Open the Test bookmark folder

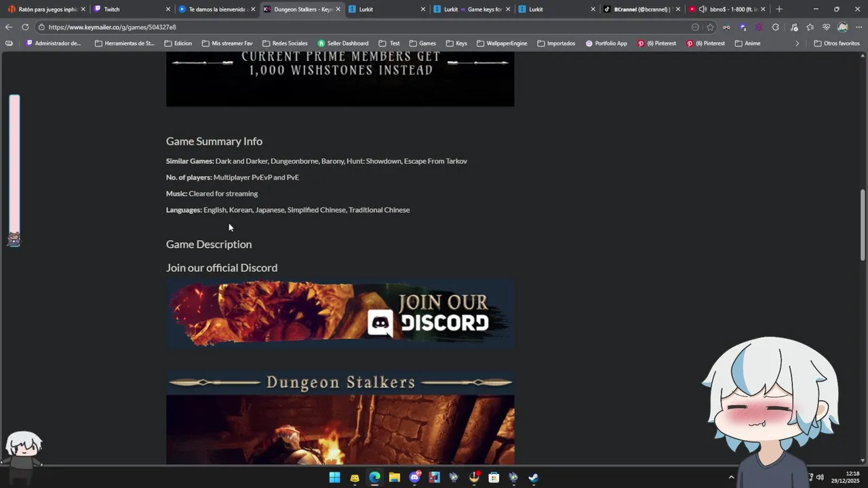click(389, 43)
